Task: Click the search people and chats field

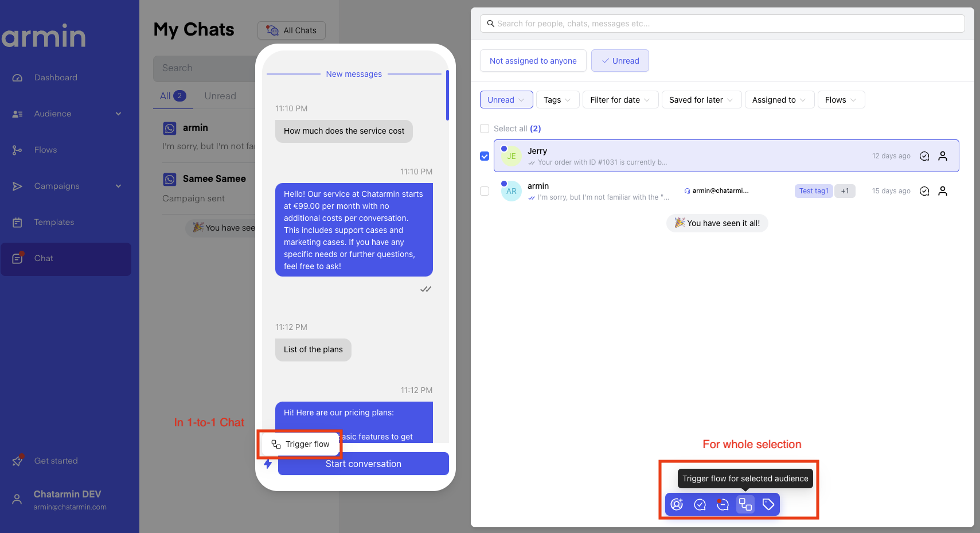Action: 723,24
